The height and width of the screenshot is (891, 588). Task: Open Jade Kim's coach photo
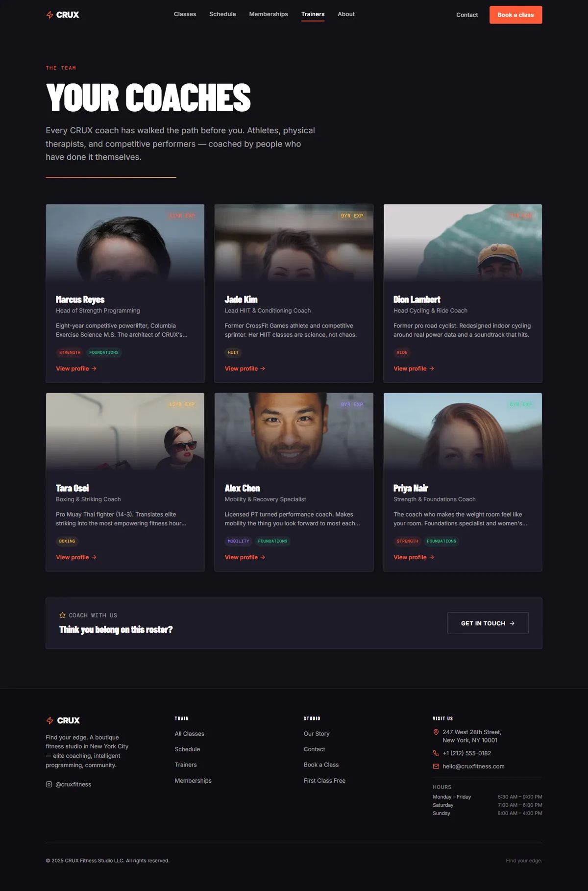point(294,243)
